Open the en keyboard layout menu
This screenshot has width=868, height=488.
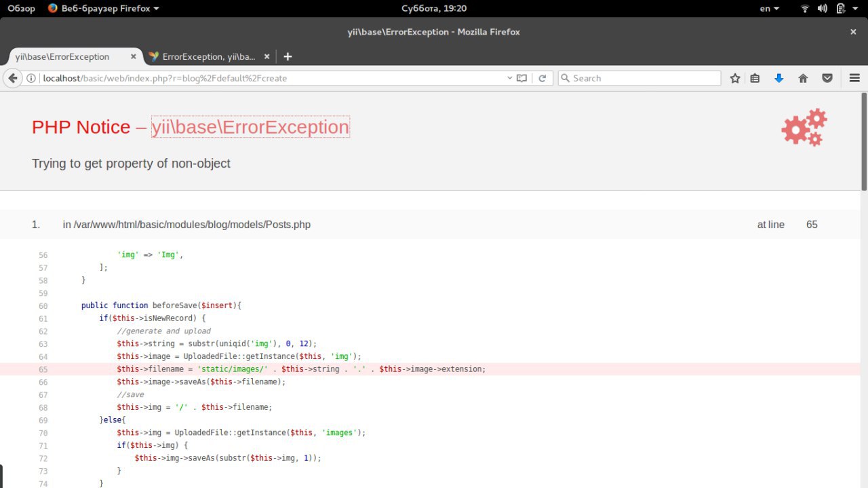coord(769,8)
